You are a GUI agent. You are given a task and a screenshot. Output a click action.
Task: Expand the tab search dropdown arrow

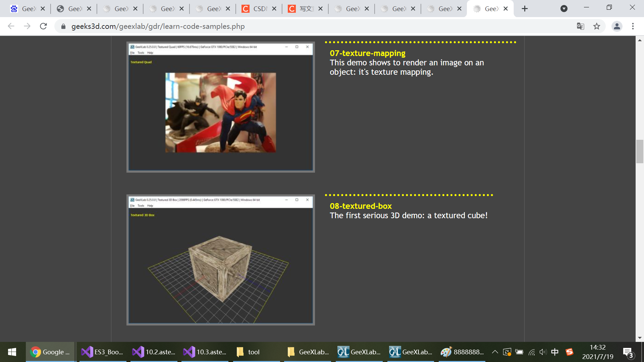pos(564,9)
